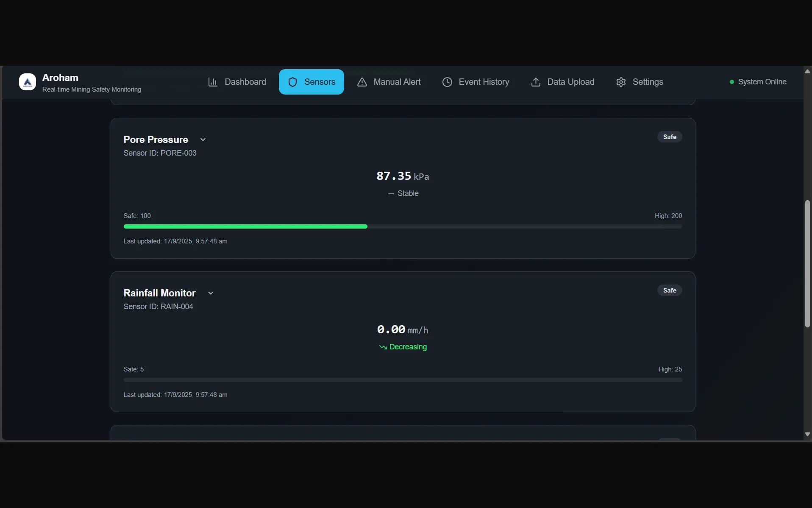The image size is (812, 508).
Task: Click the Real-time Mining Safety Monitoring subtitle
Action: coord(92,89)
